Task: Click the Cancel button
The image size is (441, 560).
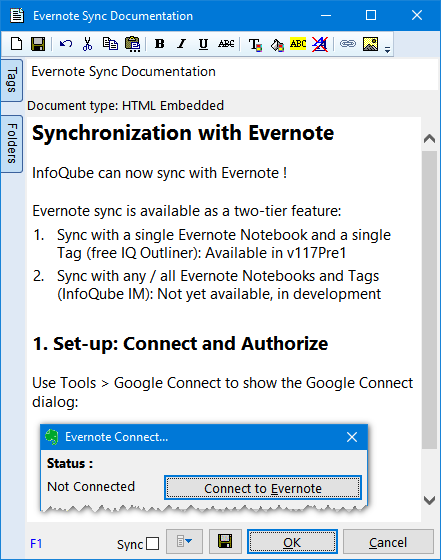Action: (388, 542)
